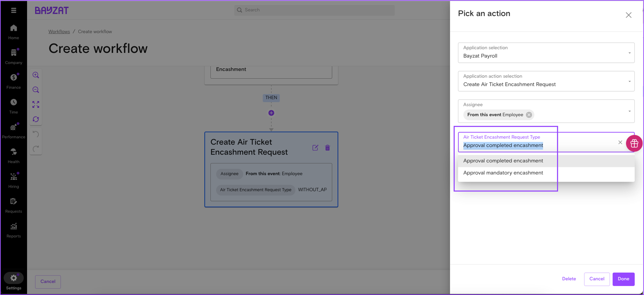This screenshot has width=644, height=295.
Task: Click the zoom out canvas icon
Action: [x=36, y=90]
